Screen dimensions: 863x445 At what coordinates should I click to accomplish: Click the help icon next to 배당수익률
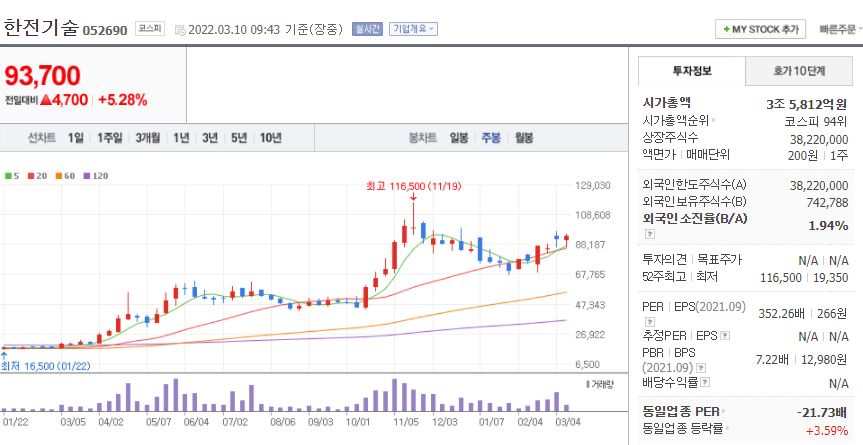click(x=705, y=382)
